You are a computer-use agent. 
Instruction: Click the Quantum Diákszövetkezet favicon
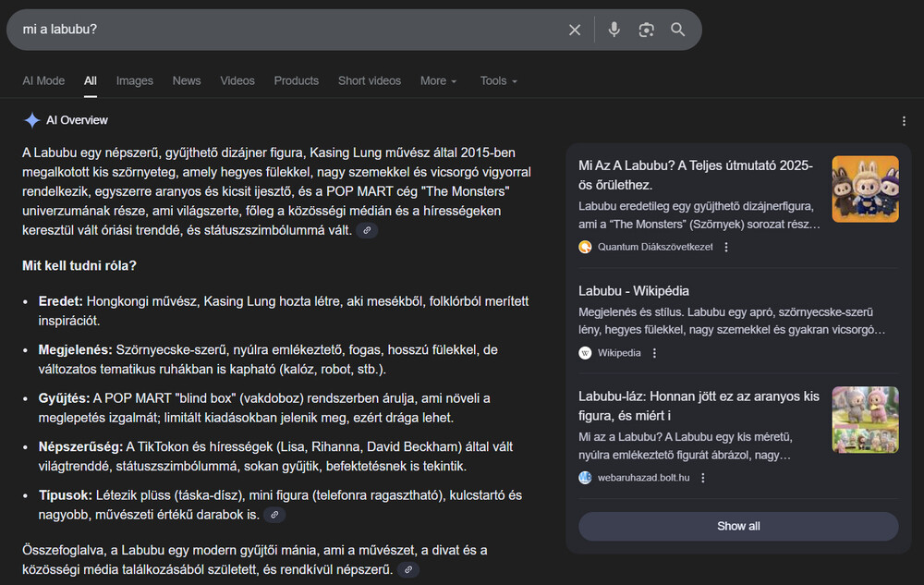[x=585, y=247]
